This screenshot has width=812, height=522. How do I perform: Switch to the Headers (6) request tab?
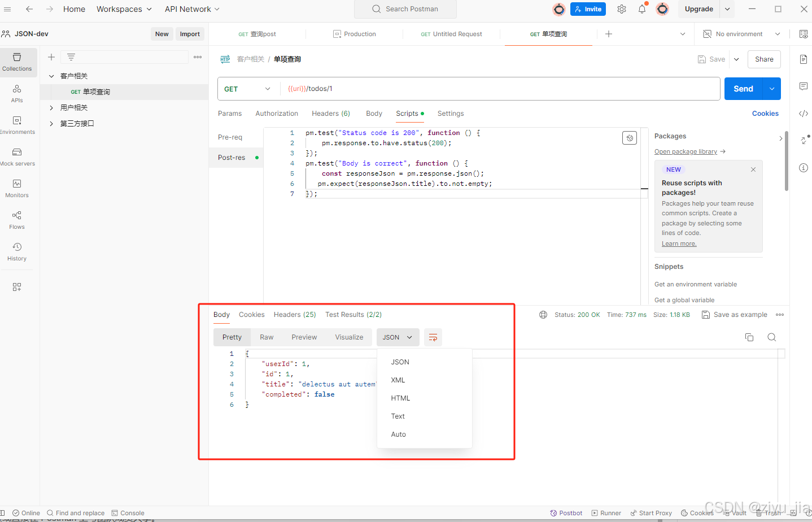coord(331,114)
